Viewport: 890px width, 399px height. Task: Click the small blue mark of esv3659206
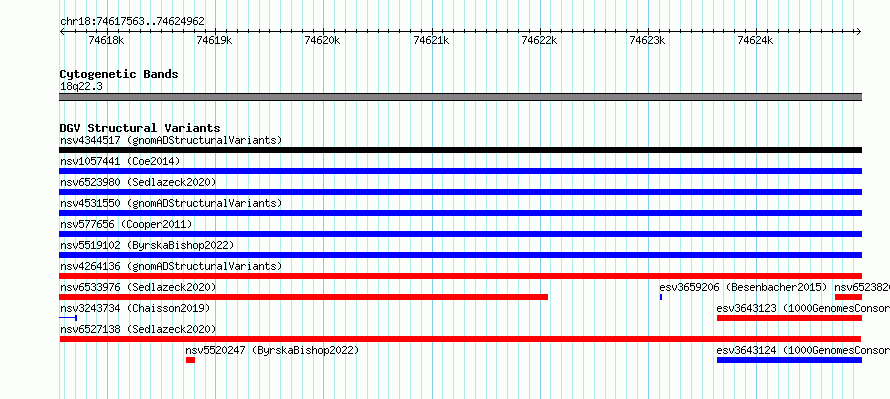661,297
